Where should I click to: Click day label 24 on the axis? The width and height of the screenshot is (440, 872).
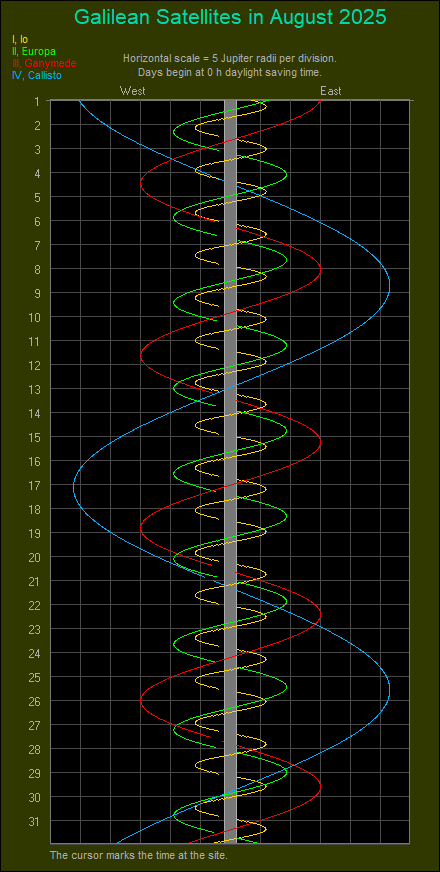tap(34, 653)
